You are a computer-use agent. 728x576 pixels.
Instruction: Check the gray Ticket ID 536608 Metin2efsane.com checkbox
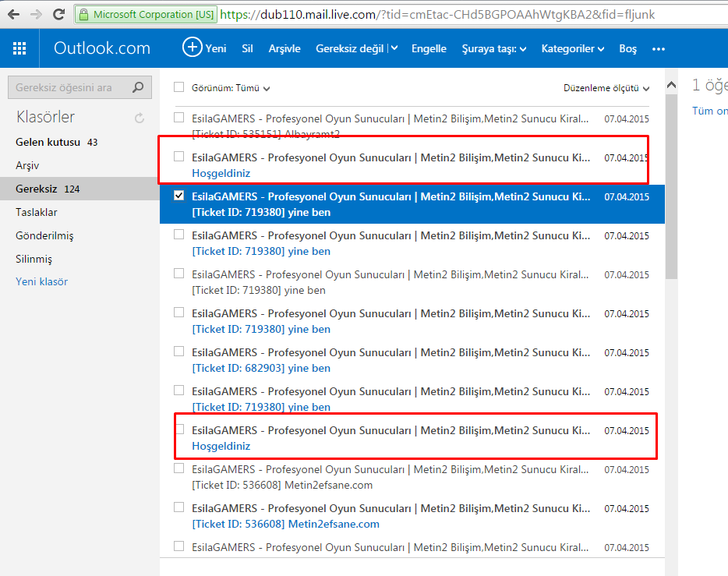178,468
